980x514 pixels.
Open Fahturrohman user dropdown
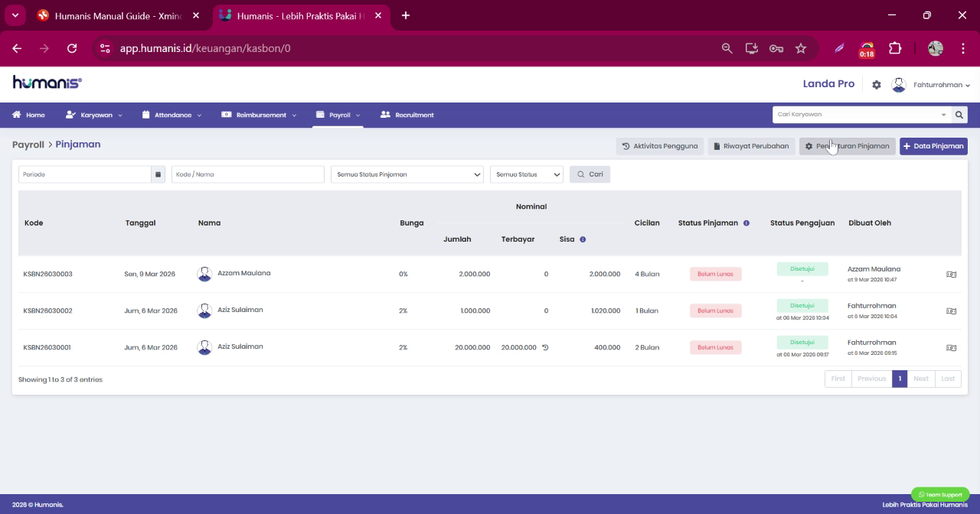click(942, 85)
